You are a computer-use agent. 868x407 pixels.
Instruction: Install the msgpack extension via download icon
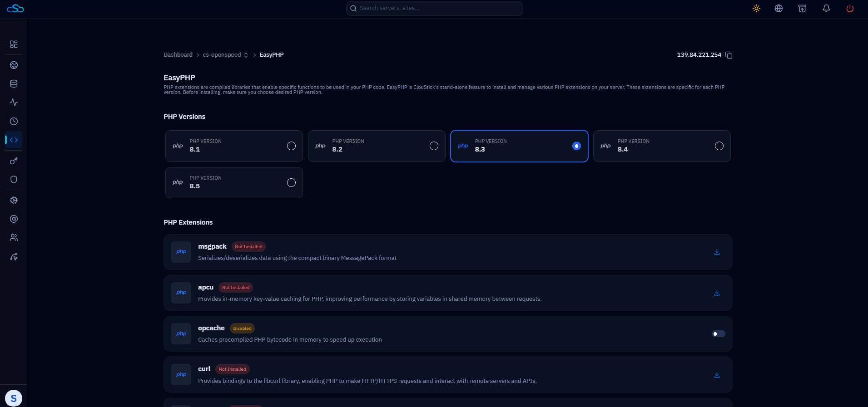pyautogui.click(x=717, y=252)
